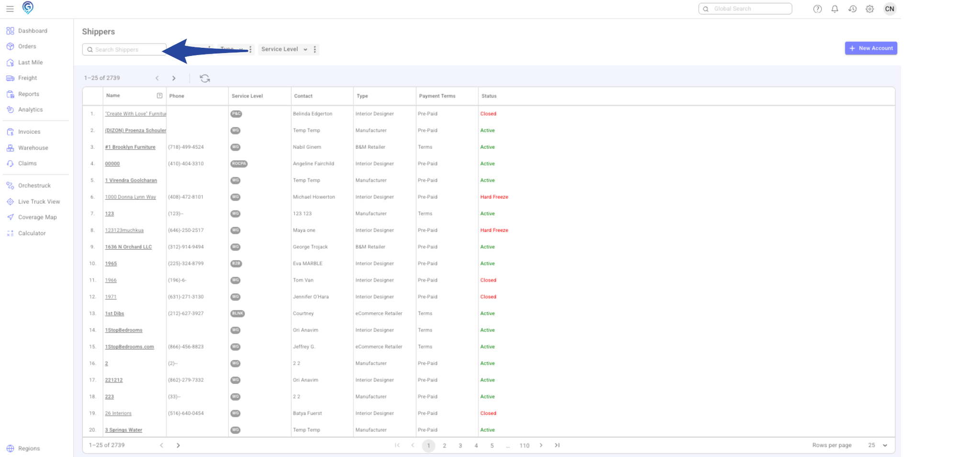Open the Warehouse section
Viewport: 980px width, 457px height.
pos(33,147)
